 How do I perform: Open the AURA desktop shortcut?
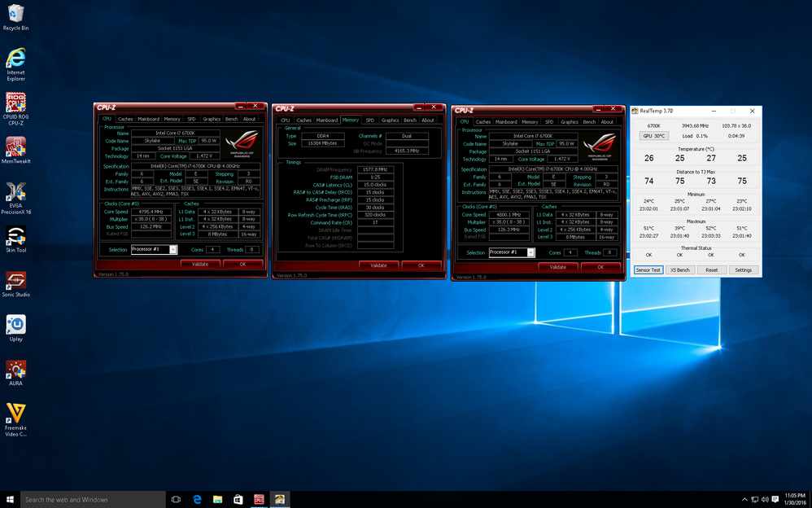15,372
